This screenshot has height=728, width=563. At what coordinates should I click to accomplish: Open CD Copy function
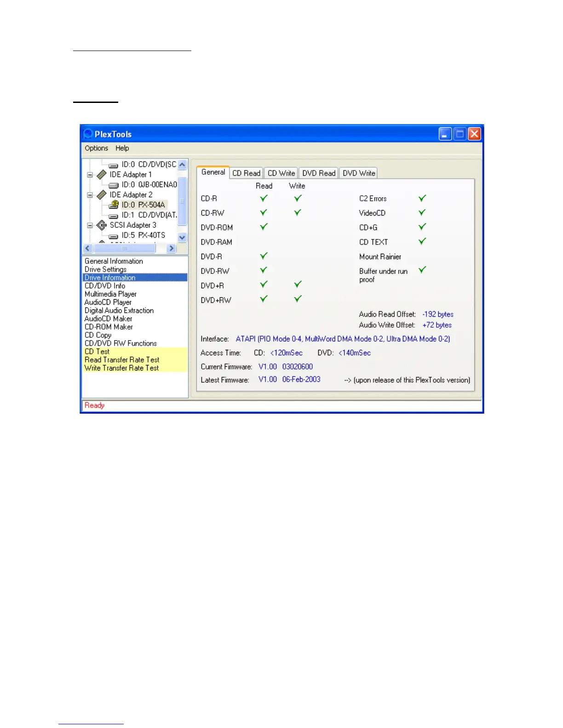98,335
